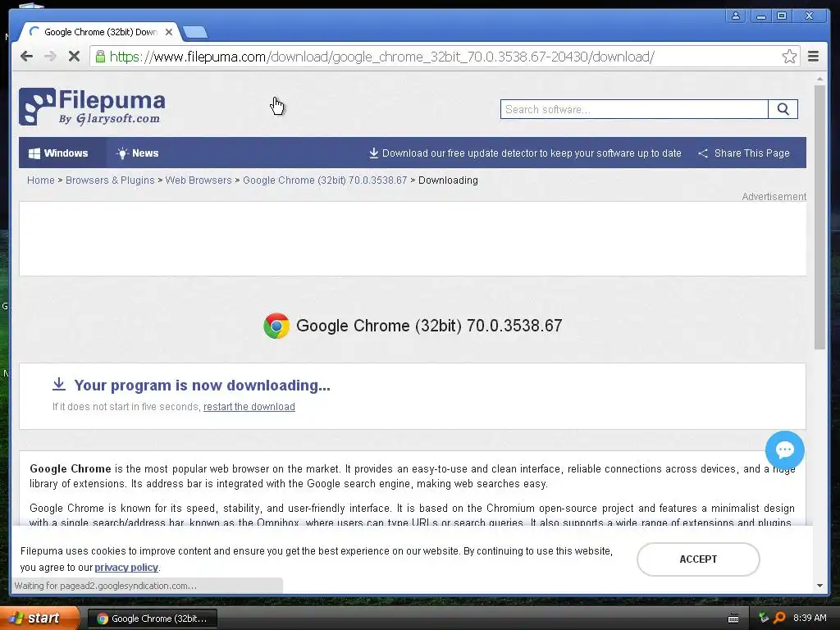Image resolution: width=840 pixels, height=630 pixels.
Task: Click the Chrome user profile icon
Action: tap(736, 16)
